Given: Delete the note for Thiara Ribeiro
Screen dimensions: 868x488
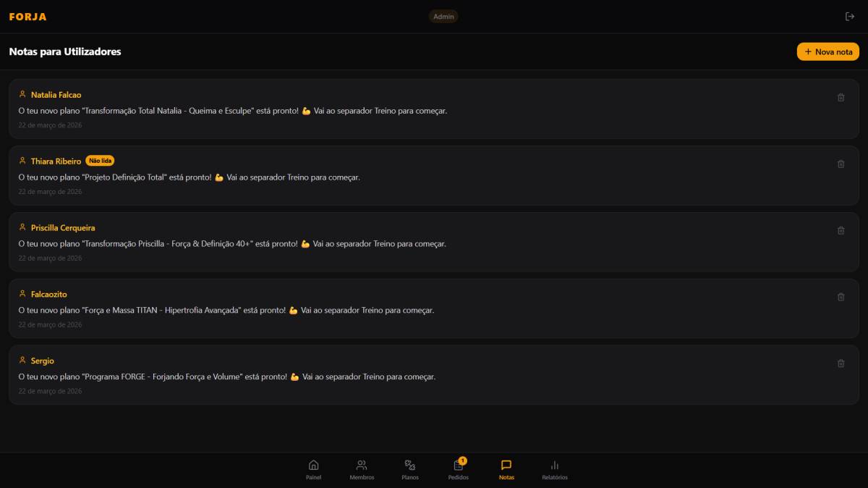Looking at the screenshot, I should pos(841,164).
